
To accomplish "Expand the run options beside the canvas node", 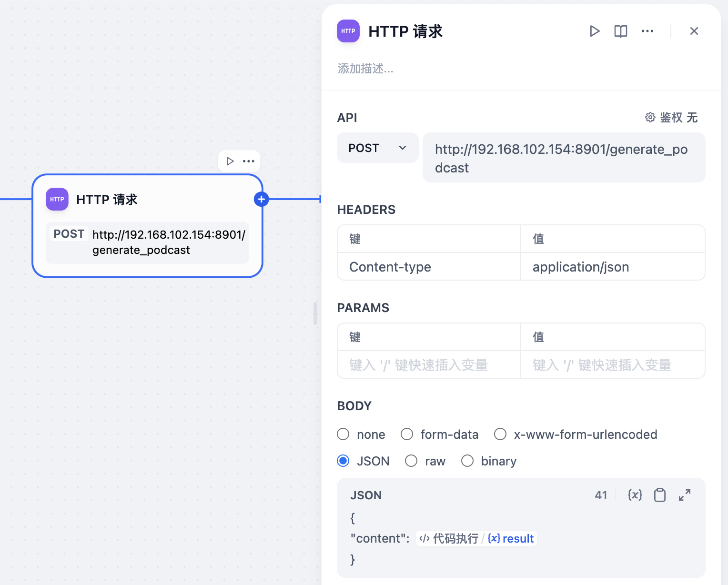I will [230, 161].
